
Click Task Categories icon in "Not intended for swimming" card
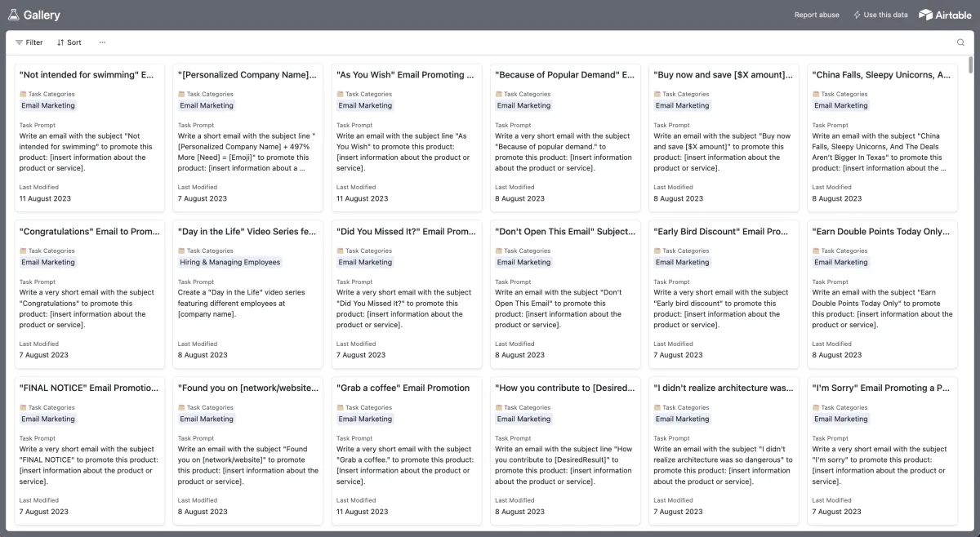[23, 94]
